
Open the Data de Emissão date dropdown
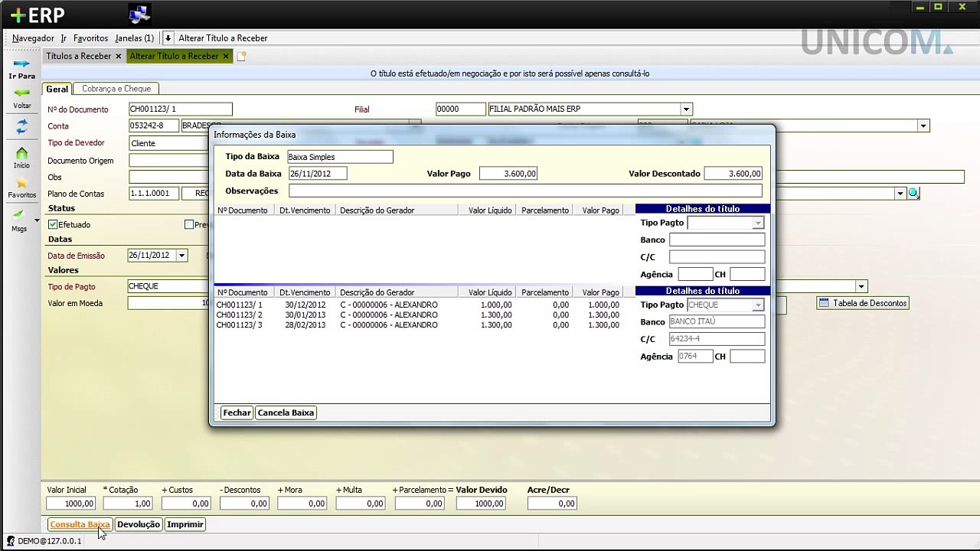181,256
